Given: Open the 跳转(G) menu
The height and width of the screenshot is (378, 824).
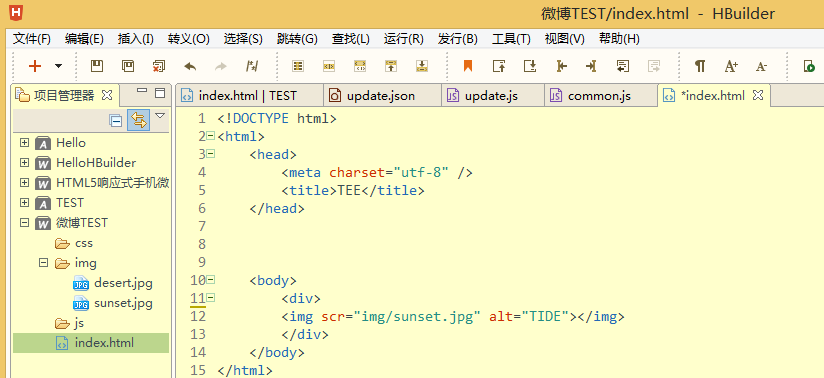Looking at the screenshot, I should click(297, 38).
